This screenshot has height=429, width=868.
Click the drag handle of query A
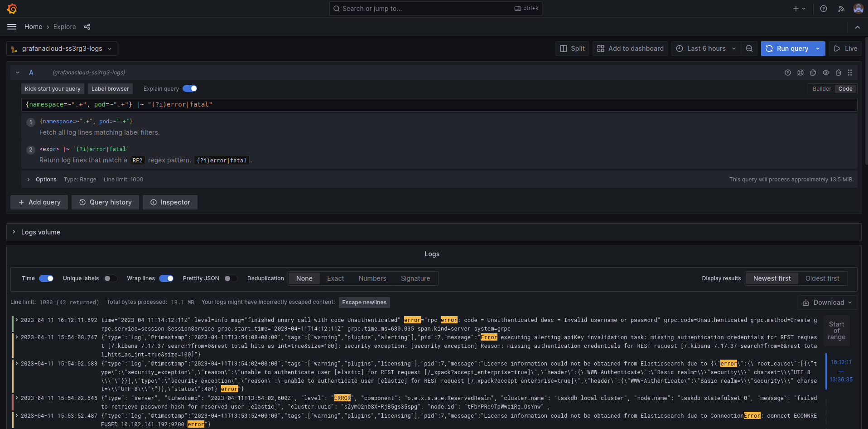(x=850, y=73)
